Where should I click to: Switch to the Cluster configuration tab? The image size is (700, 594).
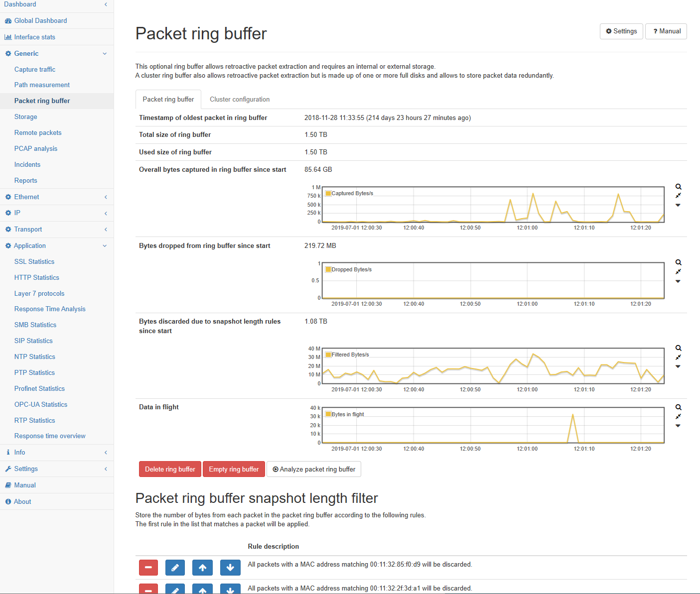(240, 100)
